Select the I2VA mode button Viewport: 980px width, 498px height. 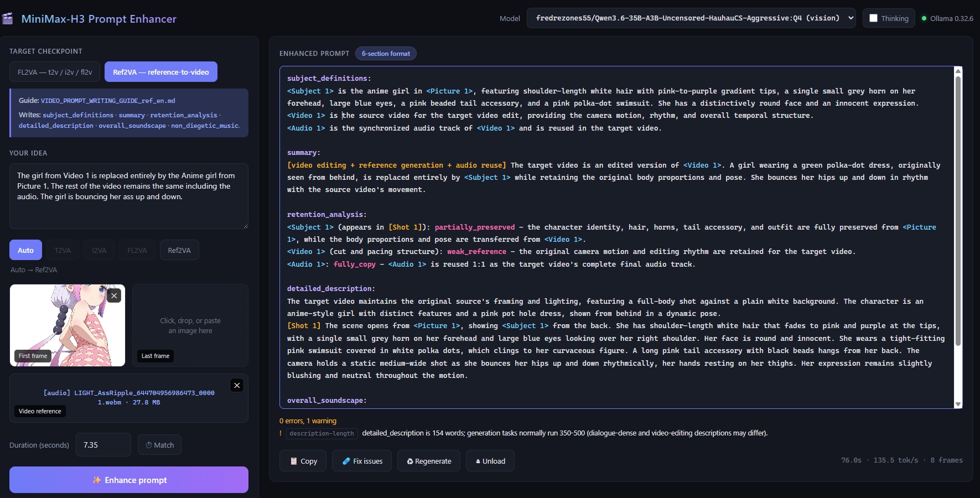click(x=99, y=250)
